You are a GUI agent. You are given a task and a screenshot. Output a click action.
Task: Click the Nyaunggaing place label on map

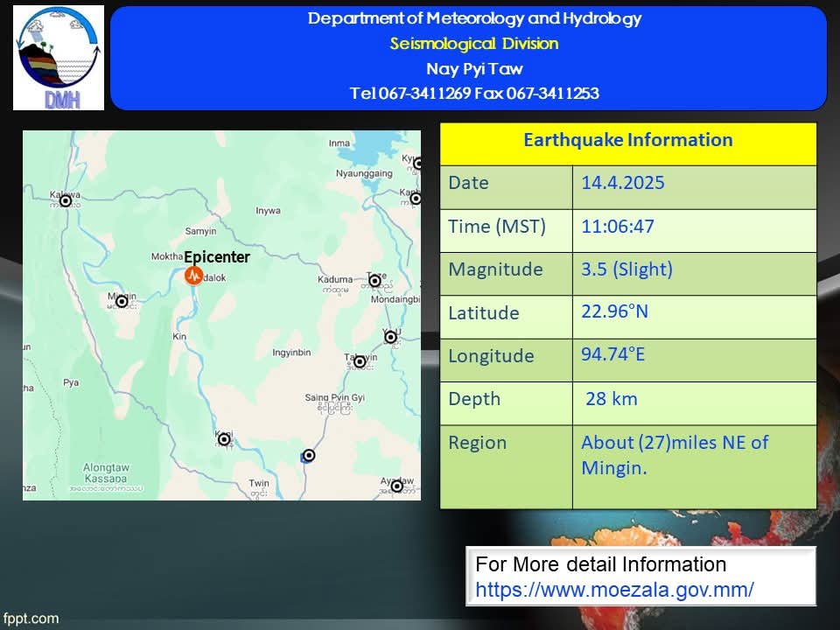[364, 173]
